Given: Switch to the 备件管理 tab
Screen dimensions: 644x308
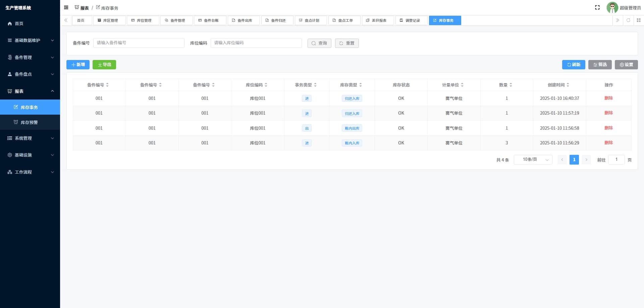Looking at the screenshot, I should [176, 20].
